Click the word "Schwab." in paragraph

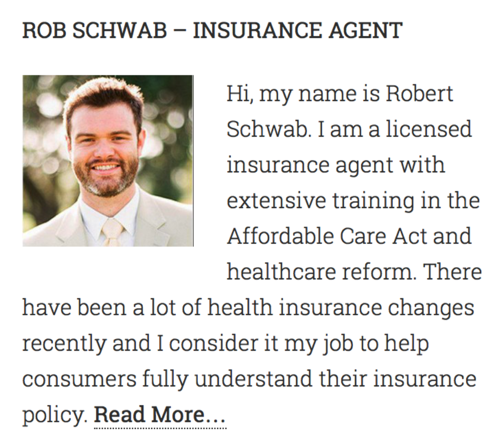tap(269, 129)
